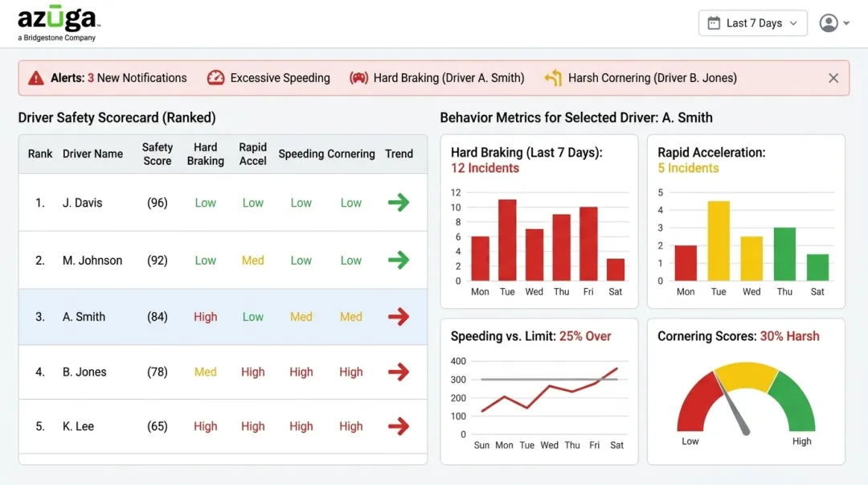Screen dimensions: 868x485
Task: Click safety score (65) for K. Lee
Action: (x=158, y=426)
